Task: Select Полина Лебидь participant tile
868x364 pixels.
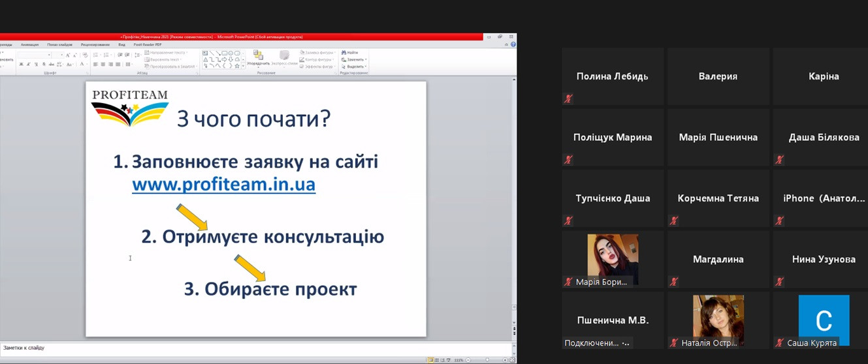Action: [x=613, y=76]
